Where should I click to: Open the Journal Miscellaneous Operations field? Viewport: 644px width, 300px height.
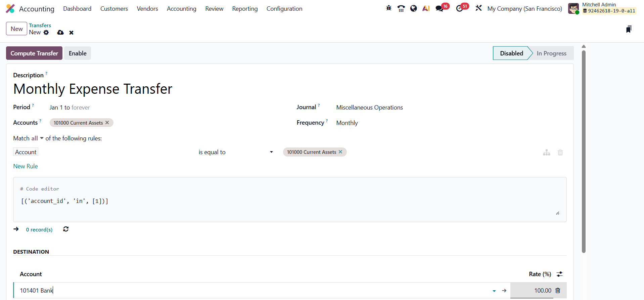click(370, 108)
